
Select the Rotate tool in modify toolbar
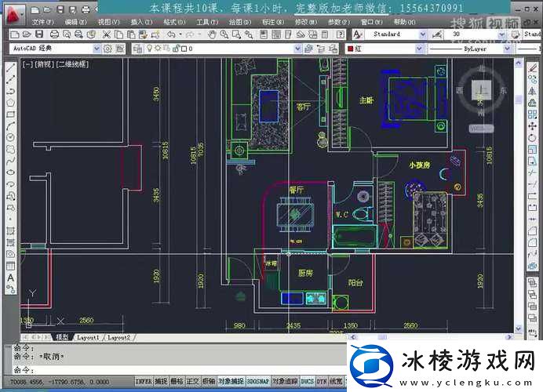pos(532,138)
